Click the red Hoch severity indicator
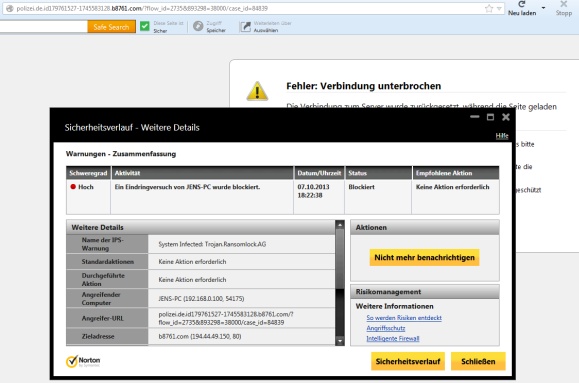 [x=73, y=187]
